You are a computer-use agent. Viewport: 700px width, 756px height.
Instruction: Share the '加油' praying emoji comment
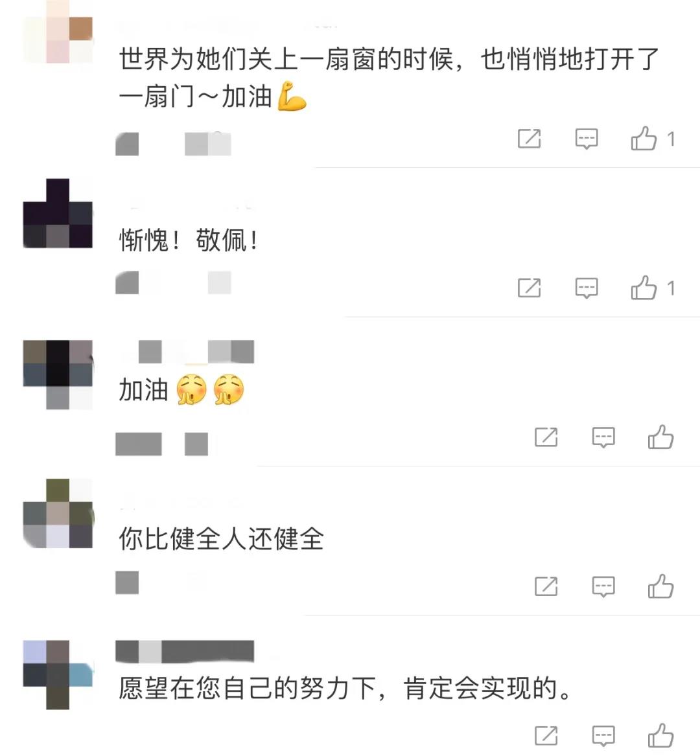546,437
